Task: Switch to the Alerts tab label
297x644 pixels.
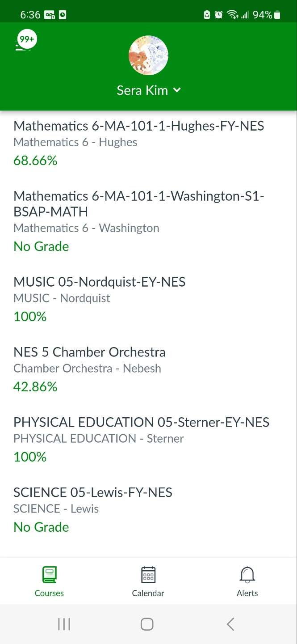Action: pyautogui.click(x=247, y=593)
